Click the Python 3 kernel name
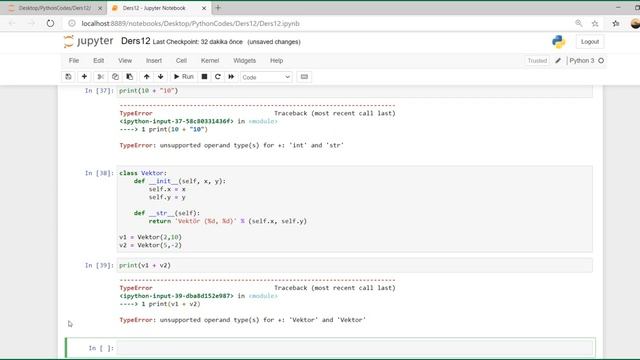The height and width of the screenshot is (360, 640). click(x=582, y=60)
